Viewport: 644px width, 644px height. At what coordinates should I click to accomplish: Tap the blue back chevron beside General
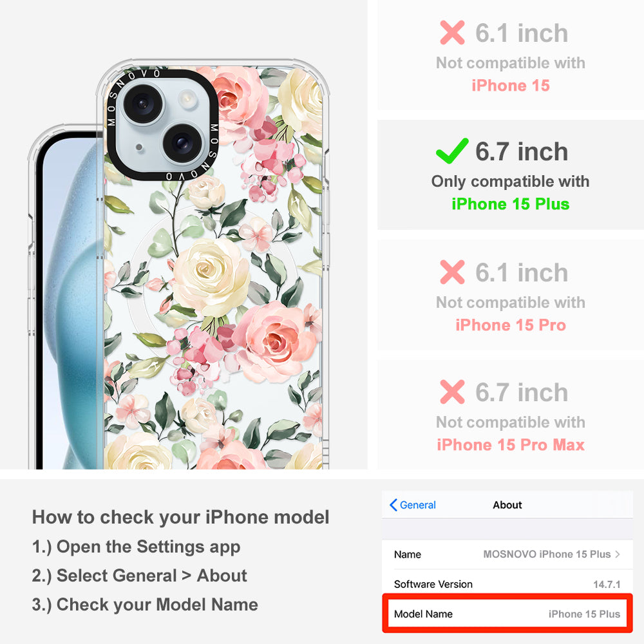coord(393,505)
